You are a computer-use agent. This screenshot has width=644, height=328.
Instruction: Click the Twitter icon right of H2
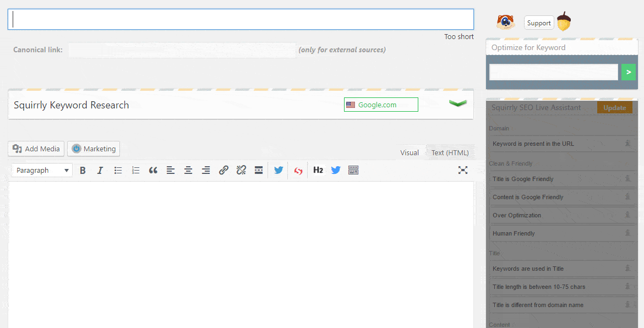336,171
